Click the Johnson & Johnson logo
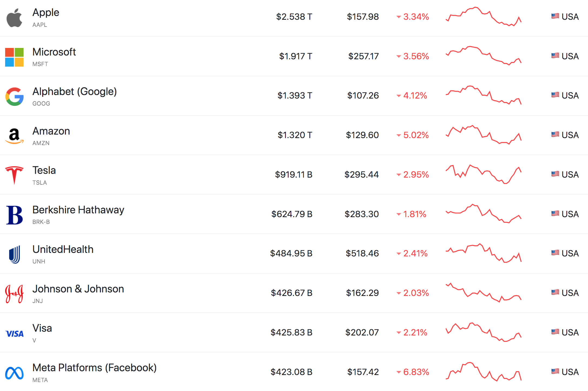 [14, 294]
